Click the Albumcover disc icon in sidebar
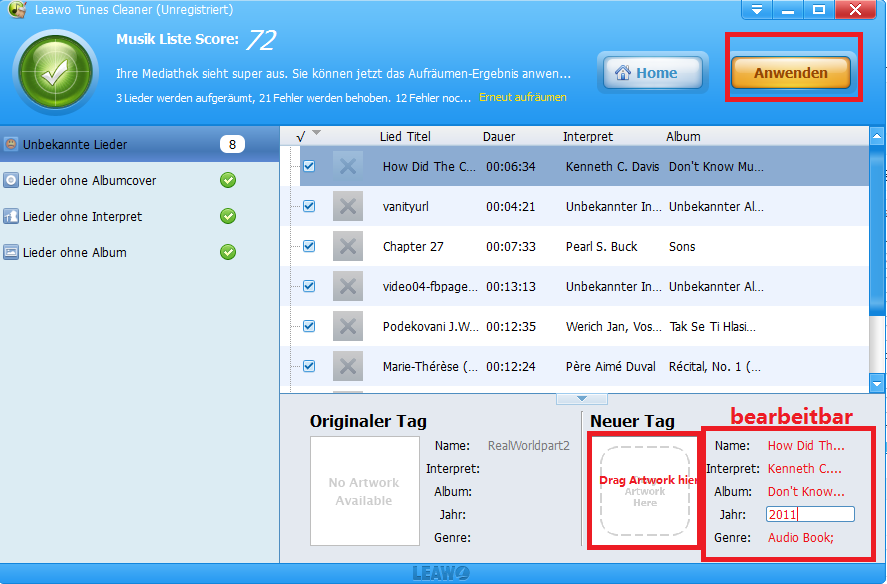The width and height of the screenshot is (887, 584). tap(11, 180)
